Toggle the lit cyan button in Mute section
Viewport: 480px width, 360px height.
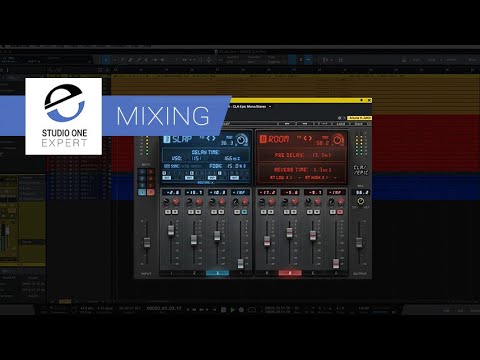pyautogui.click(x=142, y=192)
